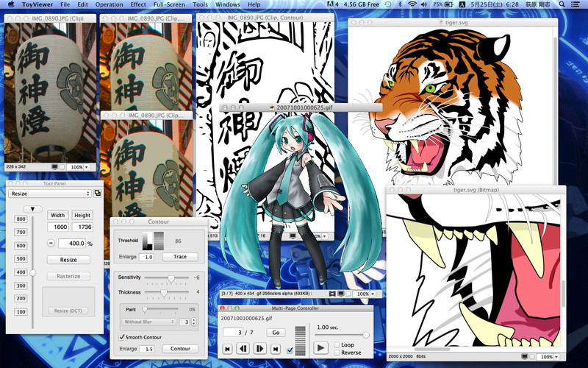Viewport: 588px width, 368px height.
Task: Toggle the round aspect-lock button beside percent field
Action: coord(51,244)
